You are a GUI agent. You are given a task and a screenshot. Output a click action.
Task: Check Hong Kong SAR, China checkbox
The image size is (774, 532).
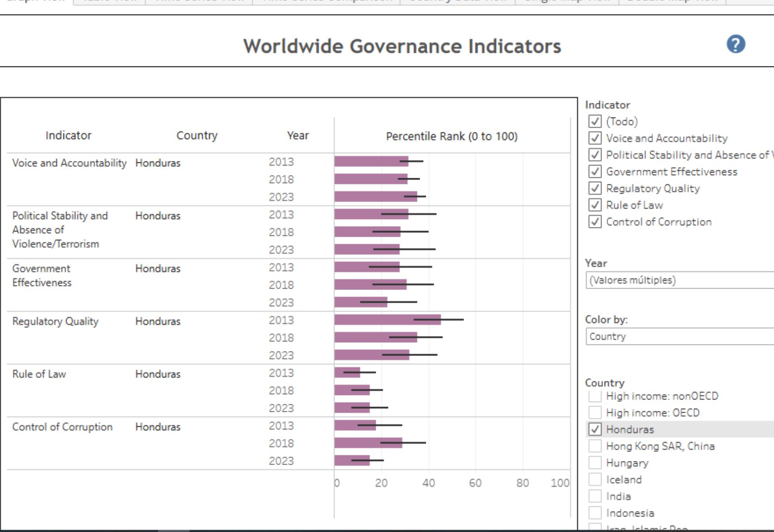[x=595, y=446]
